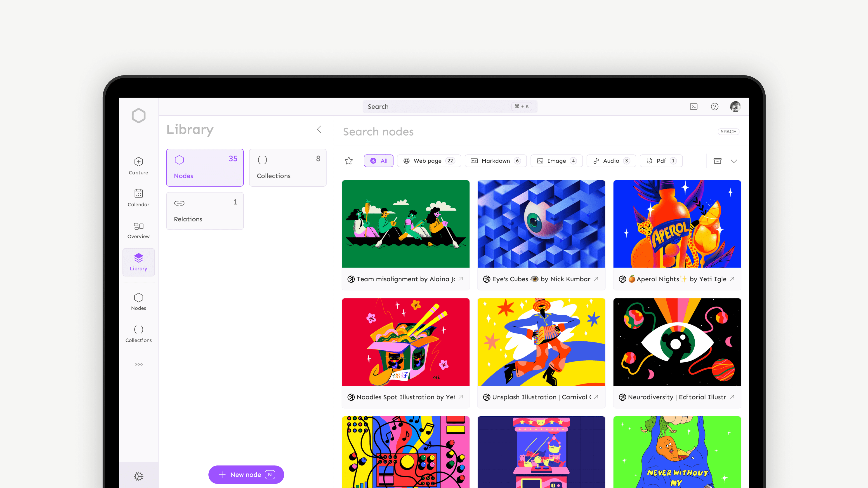Viewport: 868px width, 488px height.
Task: Open the Capture panel in the sidebar
Action: click(x=139, y=166)
